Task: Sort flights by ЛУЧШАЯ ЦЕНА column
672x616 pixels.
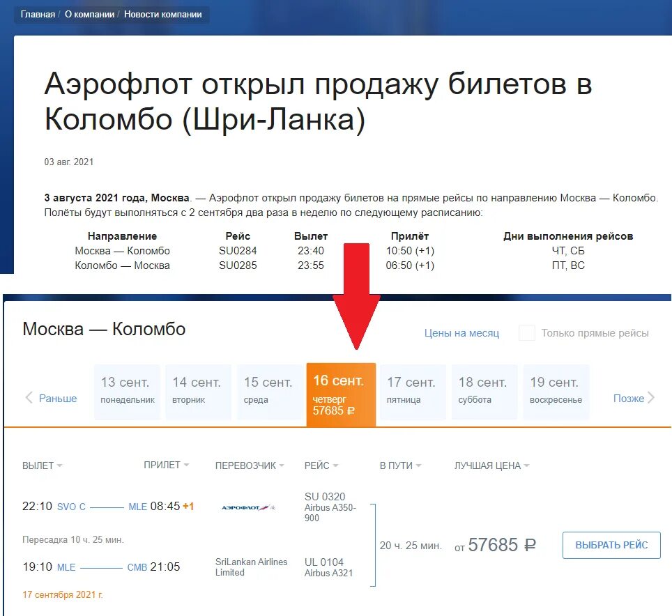Action: (491, 465)
